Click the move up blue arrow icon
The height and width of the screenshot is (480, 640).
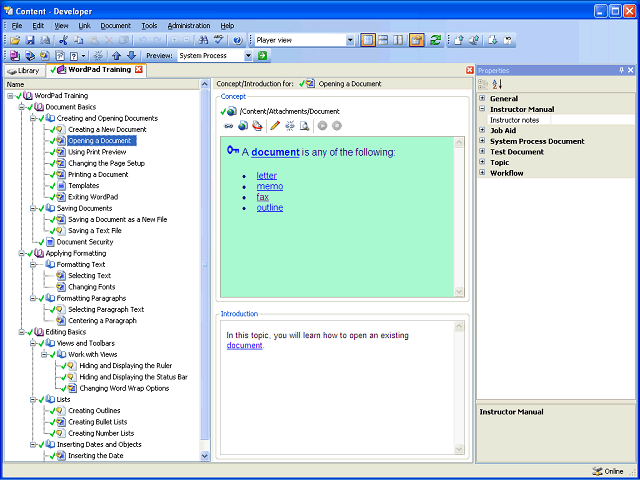[x=116, y=56]
